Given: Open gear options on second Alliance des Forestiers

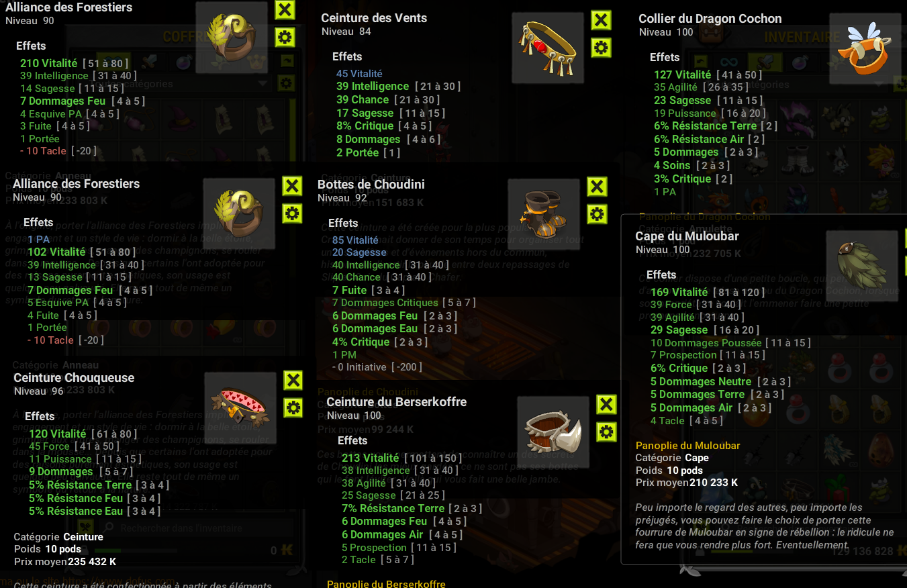Looking at the screenshot, I should 292,213.
